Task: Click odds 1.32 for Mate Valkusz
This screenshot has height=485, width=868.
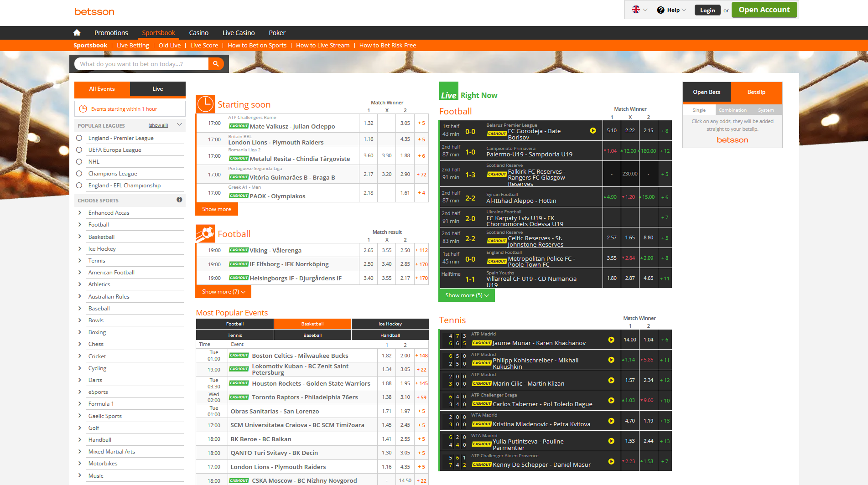Action: pyautogui.click(x=369, y=123)
